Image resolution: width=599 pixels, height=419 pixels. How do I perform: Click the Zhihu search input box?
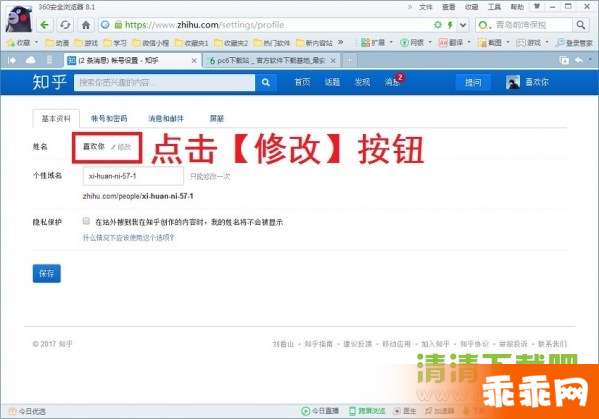[164, 83]
